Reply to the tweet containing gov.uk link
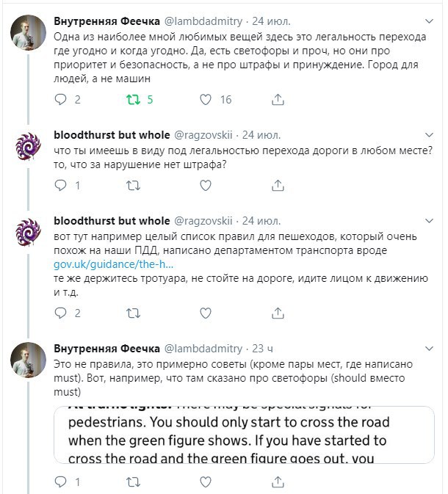The width and height of the screenshot is (448, 494). pyautogui.click(x=61, y=313)
